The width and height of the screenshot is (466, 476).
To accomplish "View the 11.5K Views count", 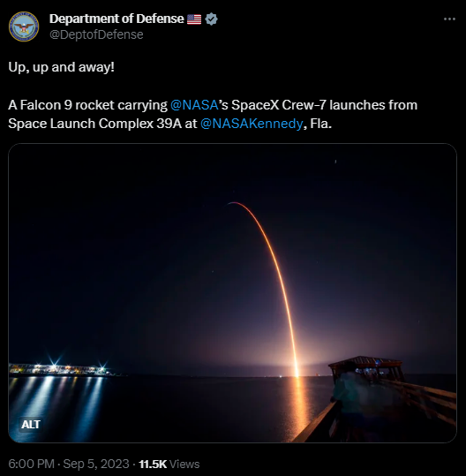I will (x=169, y=464).
